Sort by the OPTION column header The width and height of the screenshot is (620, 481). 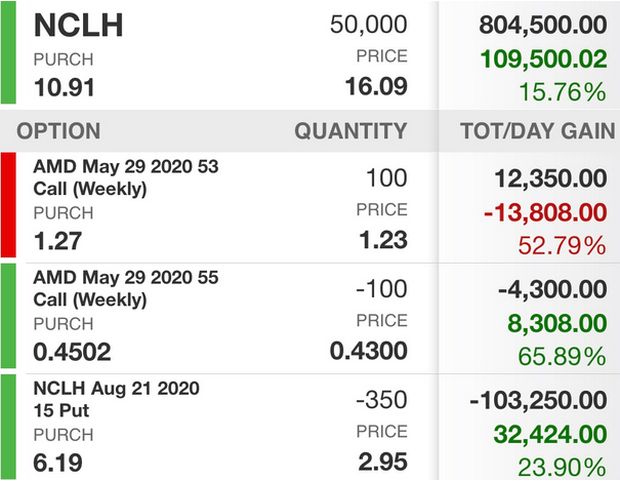pos(59,131)
